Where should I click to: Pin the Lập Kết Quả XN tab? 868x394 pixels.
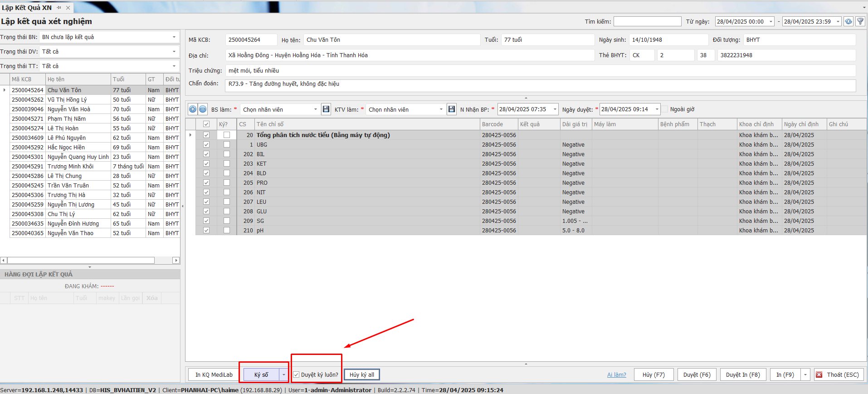(x=59, y=8)
